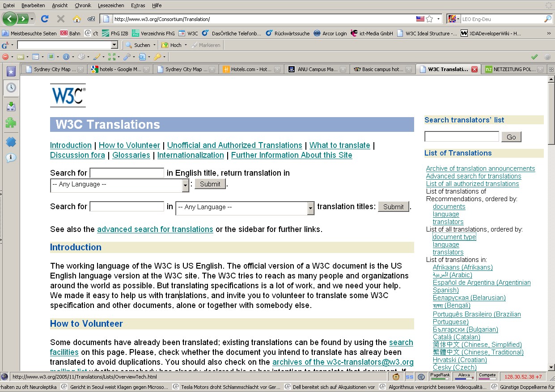Go back with the green Back arrow
The height and width of the screenshot is (392, 555).
[x=10, y=19]
